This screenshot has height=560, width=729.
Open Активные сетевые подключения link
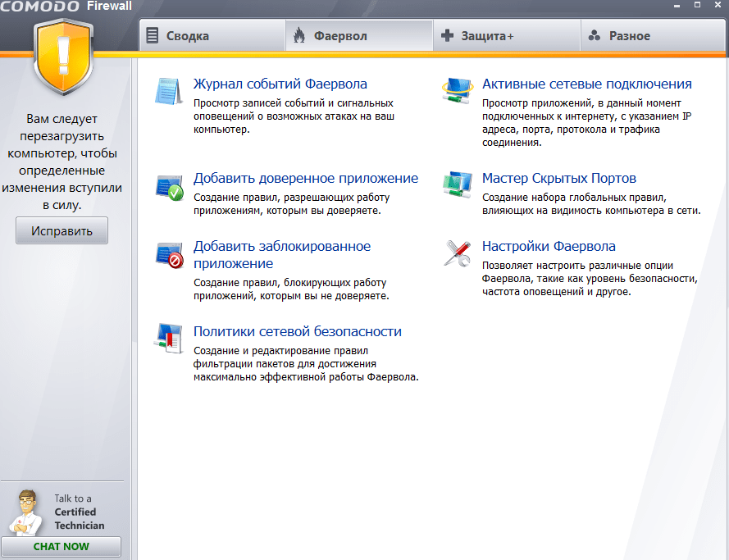point(587,84)
